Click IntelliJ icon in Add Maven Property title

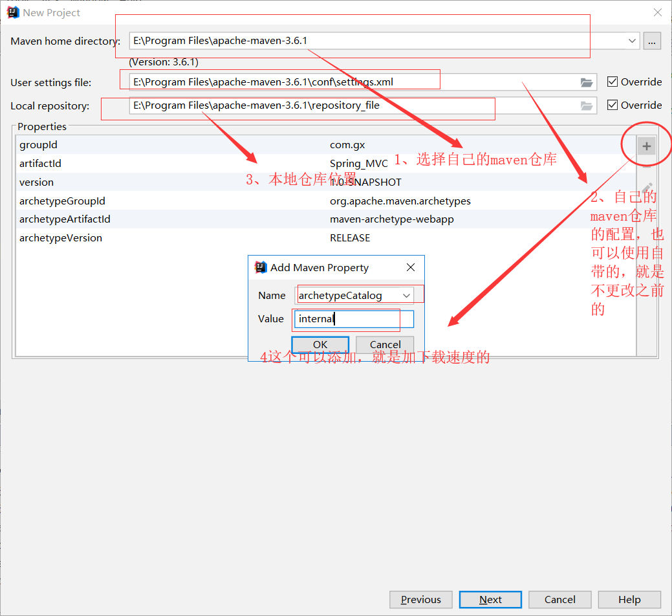pos(261,267)
